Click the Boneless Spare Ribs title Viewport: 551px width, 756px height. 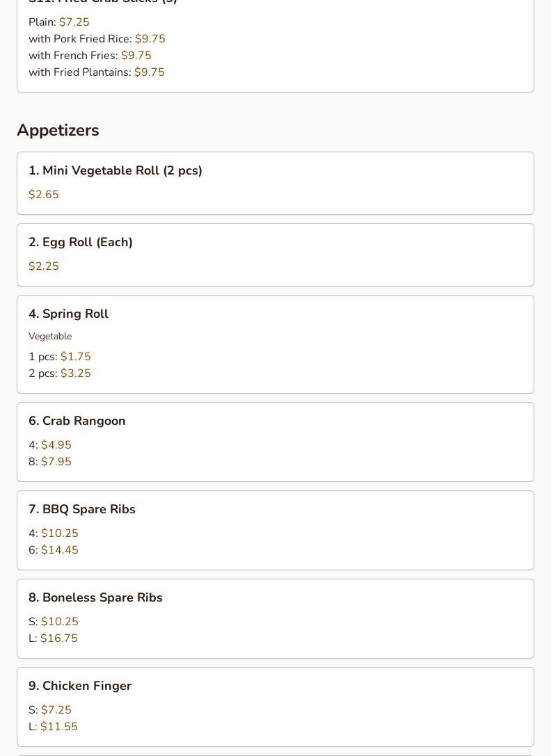click(x=95, y=597)
